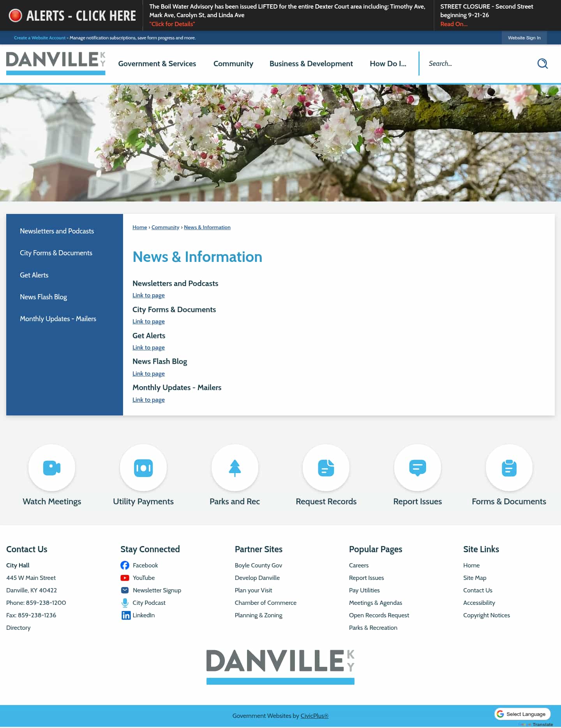This screenshot has width=561, height=728.
Task: Open Plan your Visit link
Action: tap(253, 590)
